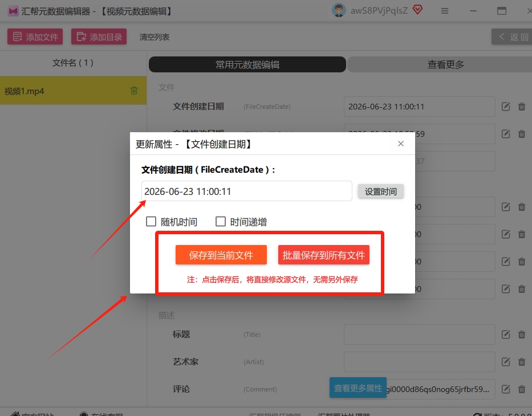
Task: Click the 文件创建日期 value field in main window
Action: (419, 107)
